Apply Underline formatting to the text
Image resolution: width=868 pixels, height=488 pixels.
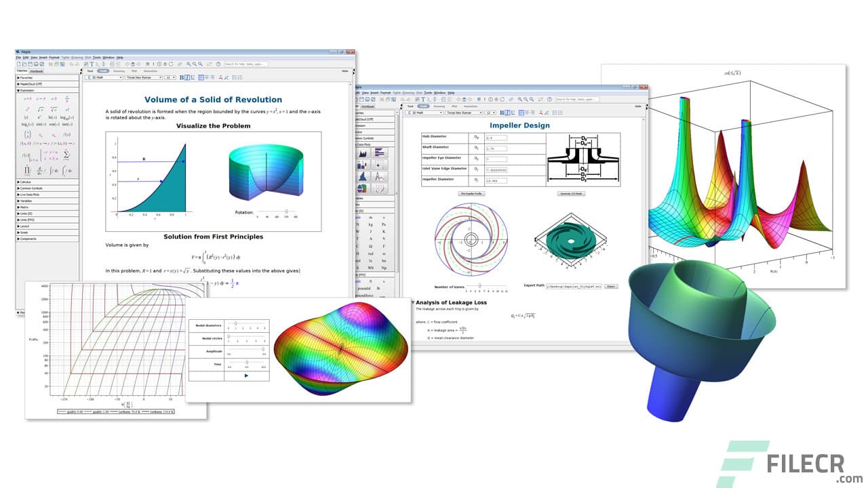point(192,77)
